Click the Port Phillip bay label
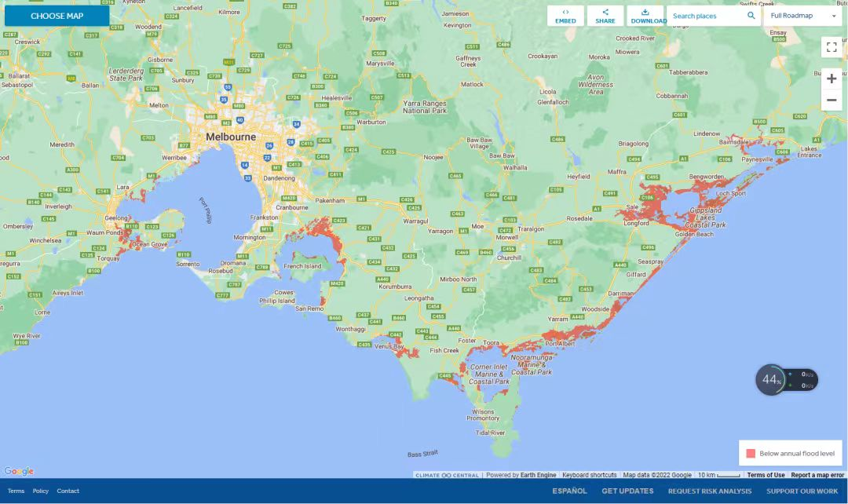848x504 pixels. [206, 210]
